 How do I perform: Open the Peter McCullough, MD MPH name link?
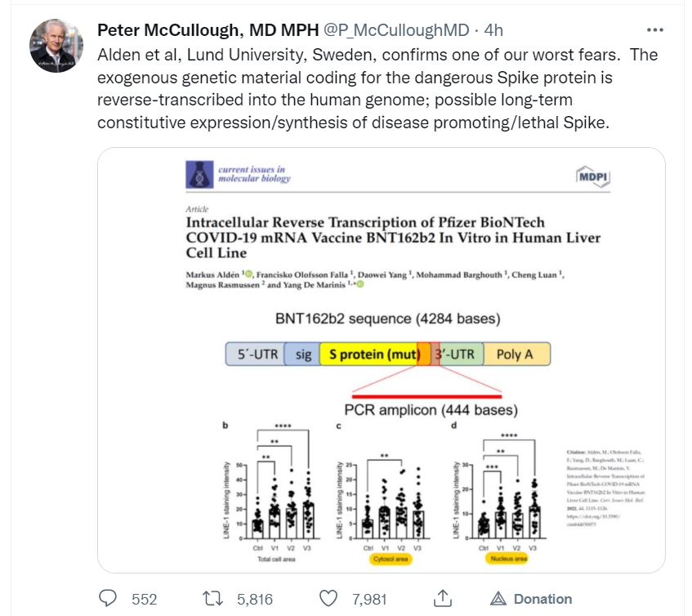[208, 30]
